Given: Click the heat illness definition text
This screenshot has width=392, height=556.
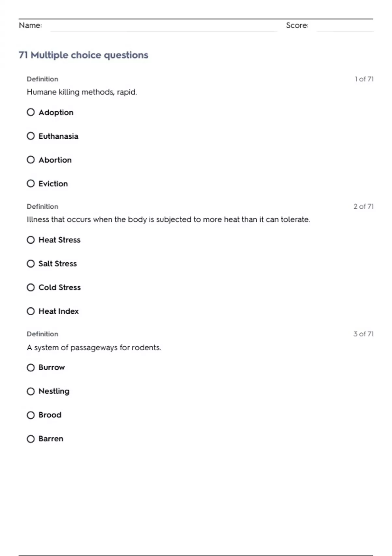Looking at the screenshot, I should point(168,219).
